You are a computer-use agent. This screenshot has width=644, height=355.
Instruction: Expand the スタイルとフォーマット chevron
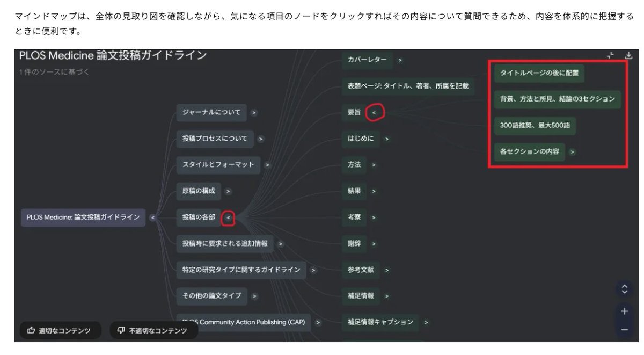[x=267, y=165]
